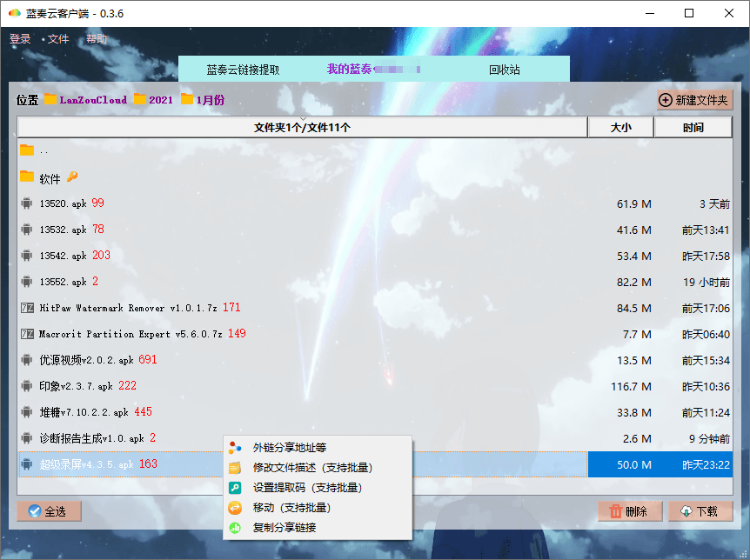Click the trash icon on the 删除 button
750x560 pixels.
click(x=617, y=511)
